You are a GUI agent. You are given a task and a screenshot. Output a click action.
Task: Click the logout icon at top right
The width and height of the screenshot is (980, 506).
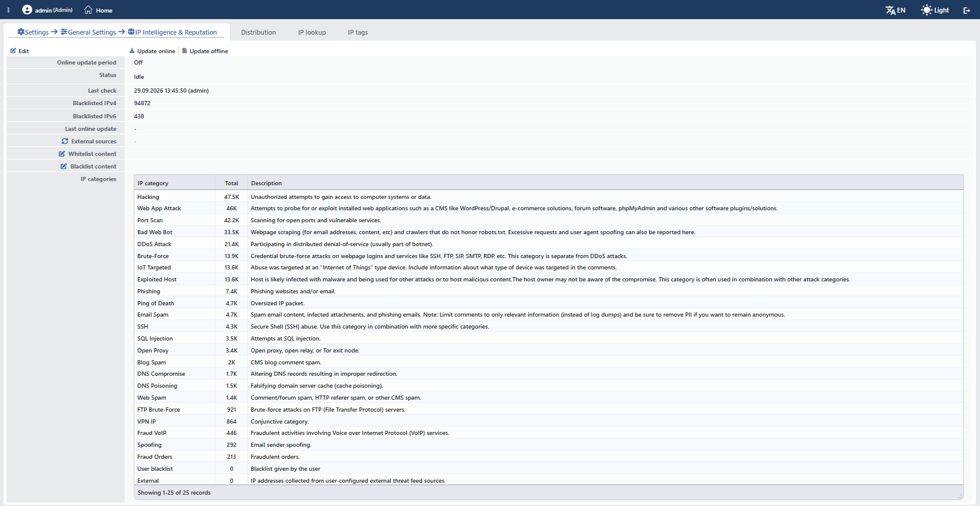click(967, 10)
